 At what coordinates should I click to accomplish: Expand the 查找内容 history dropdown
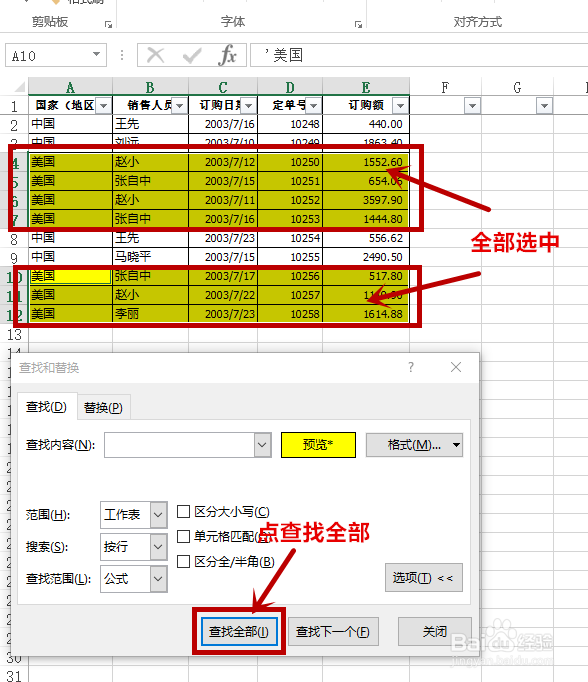tap(262, 445)
